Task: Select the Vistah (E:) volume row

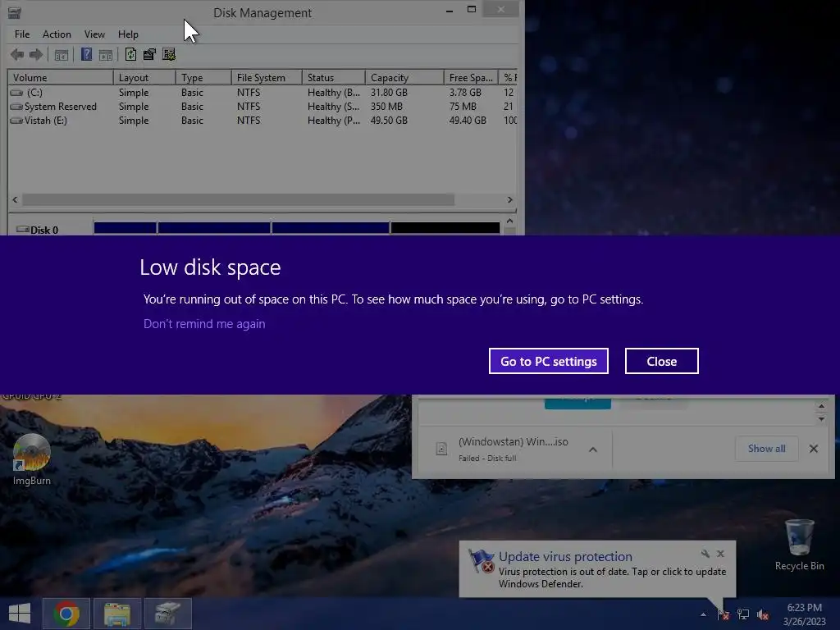Action: tap(262, 120)
